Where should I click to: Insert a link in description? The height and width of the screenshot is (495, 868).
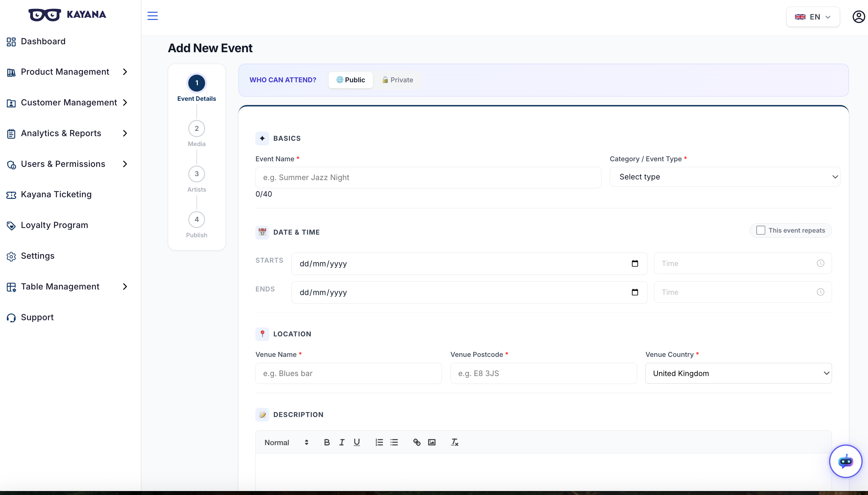(417, 442)
